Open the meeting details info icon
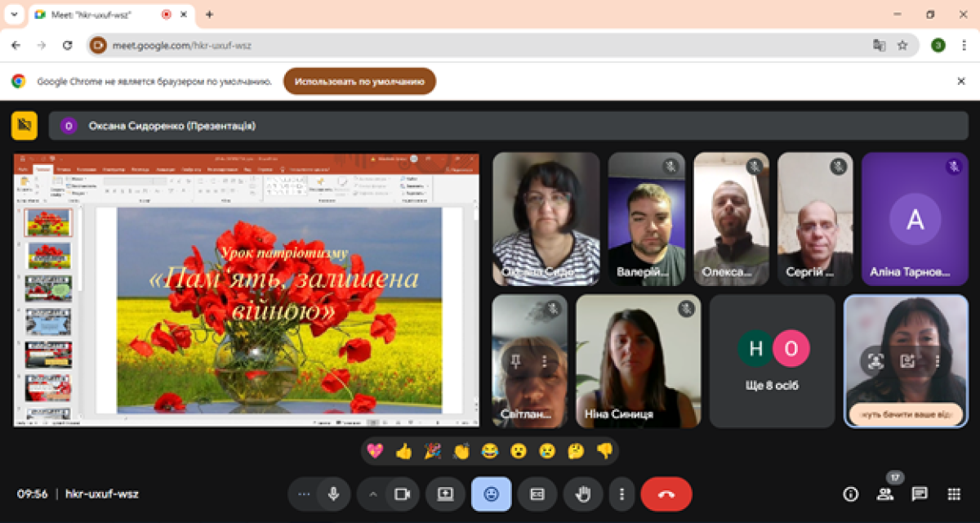The image size is (980, 523). (851, 494)
